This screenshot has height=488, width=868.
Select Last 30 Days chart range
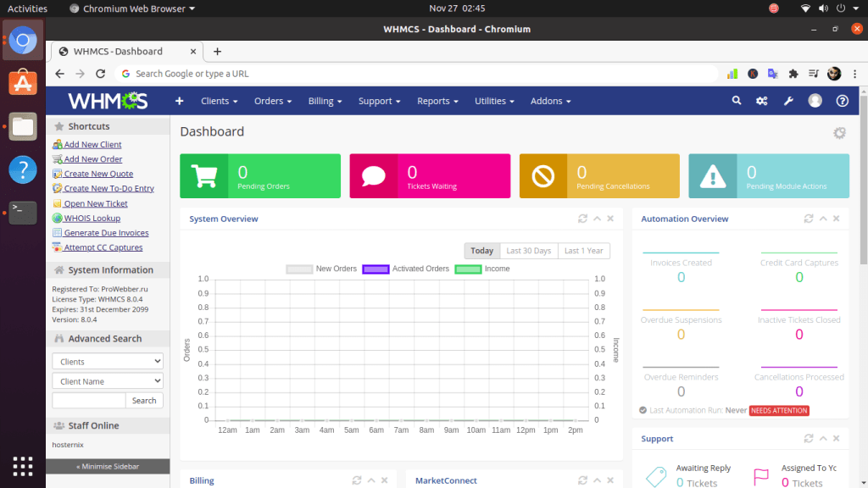pos(529,251)
